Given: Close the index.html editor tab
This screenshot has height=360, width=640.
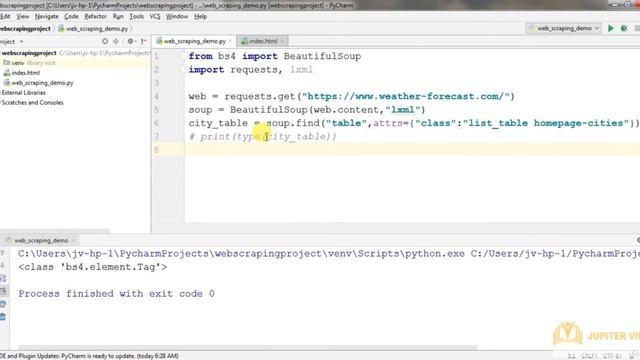Looking at the screenshot, I should [x=282, y=41].
